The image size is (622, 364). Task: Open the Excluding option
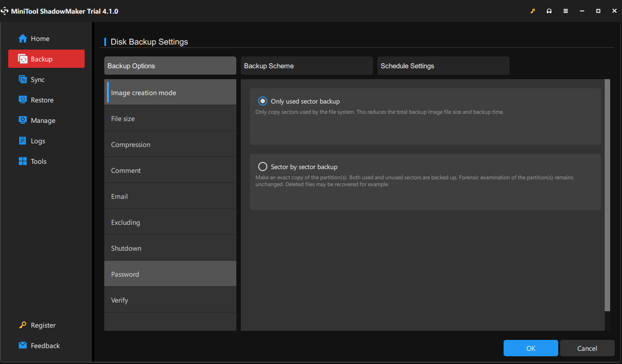coord(170,222)
